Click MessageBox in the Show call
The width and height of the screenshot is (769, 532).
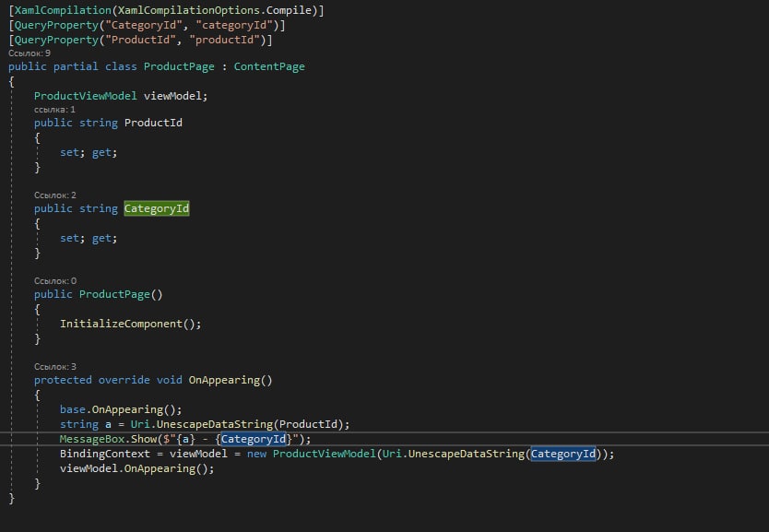91,439
